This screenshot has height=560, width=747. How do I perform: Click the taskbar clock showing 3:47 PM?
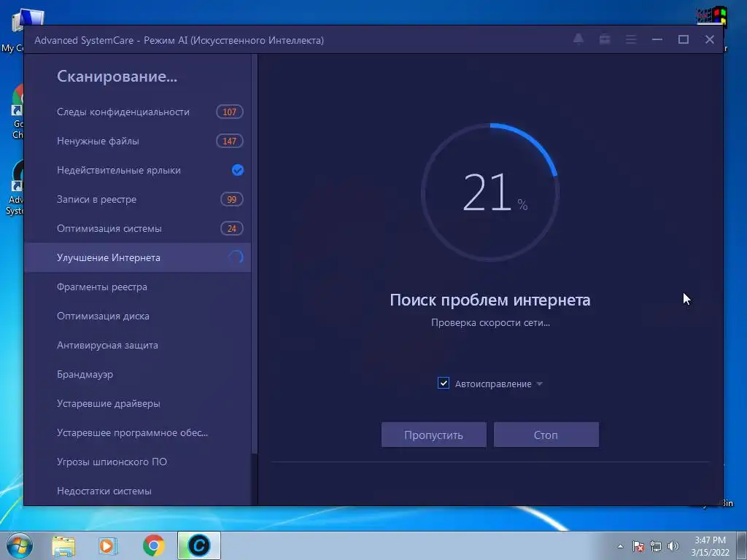coord(710,545)
